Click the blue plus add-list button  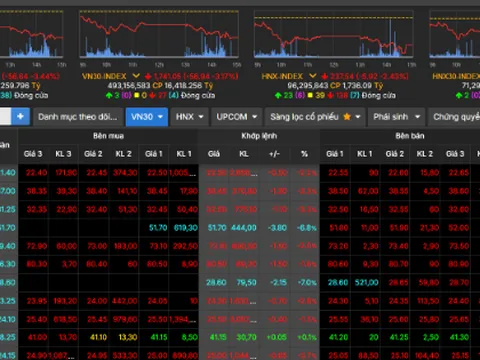[21, 117]
